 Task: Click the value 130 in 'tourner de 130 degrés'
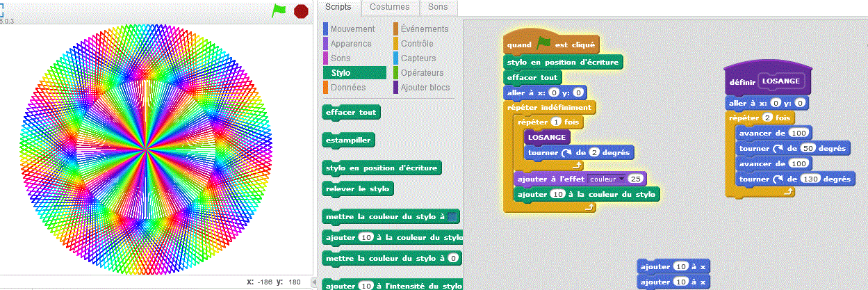tap(810, 179)
